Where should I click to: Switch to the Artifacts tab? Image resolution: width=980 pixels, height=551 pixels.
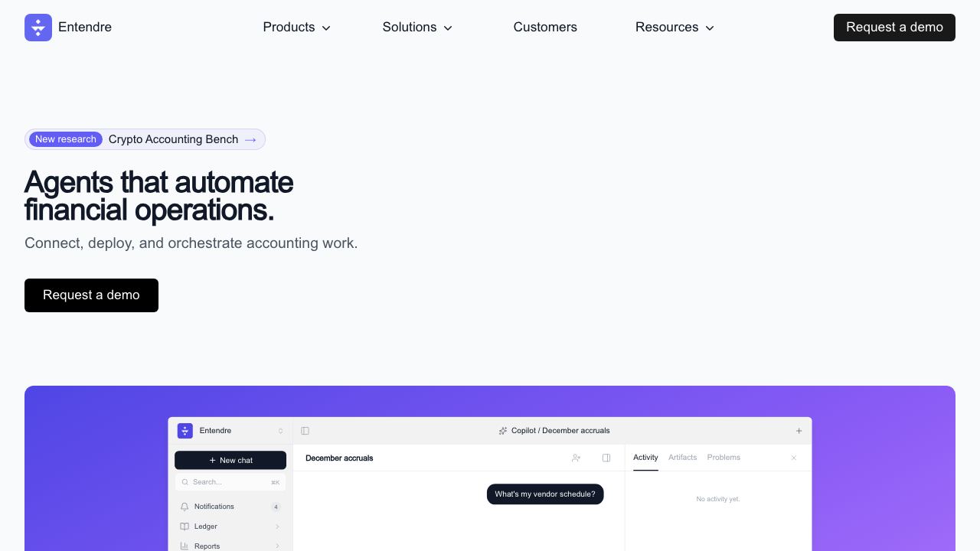[682, 458]
